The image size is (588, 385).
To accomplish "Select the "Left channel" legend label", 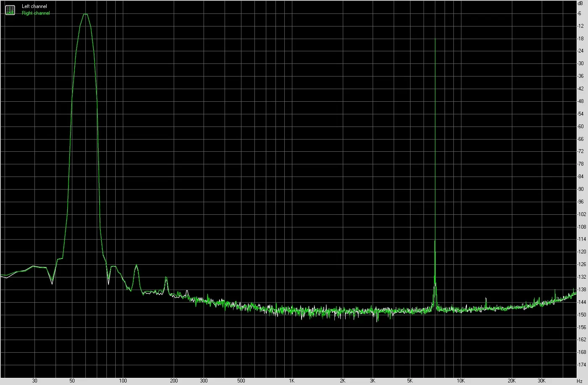I will pyautogui.click(x=34, y=6).
